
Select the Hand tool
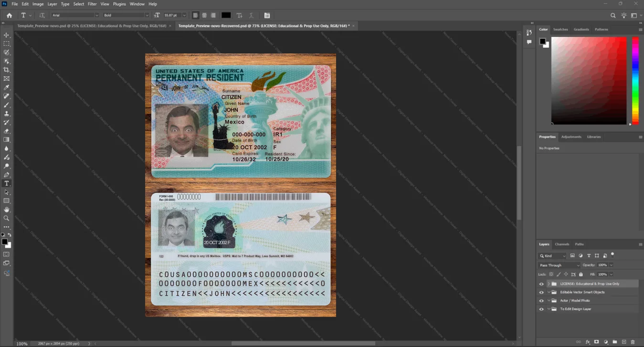[x=7, y=210]
